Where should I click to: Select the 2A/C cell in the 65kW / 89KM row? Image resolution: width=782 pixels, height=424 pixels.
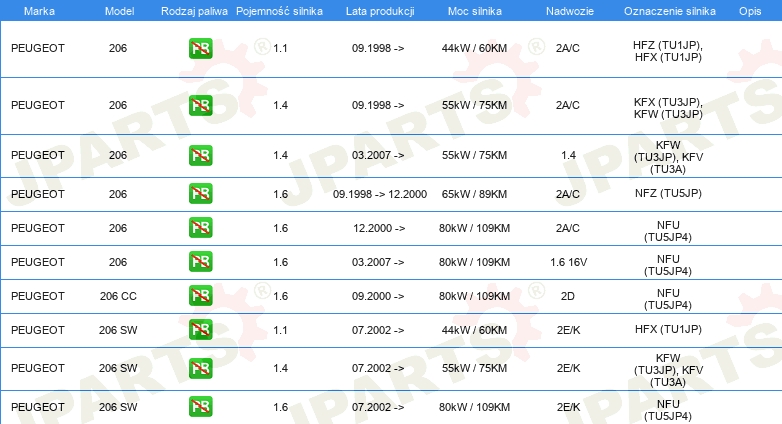pos(568,194)
